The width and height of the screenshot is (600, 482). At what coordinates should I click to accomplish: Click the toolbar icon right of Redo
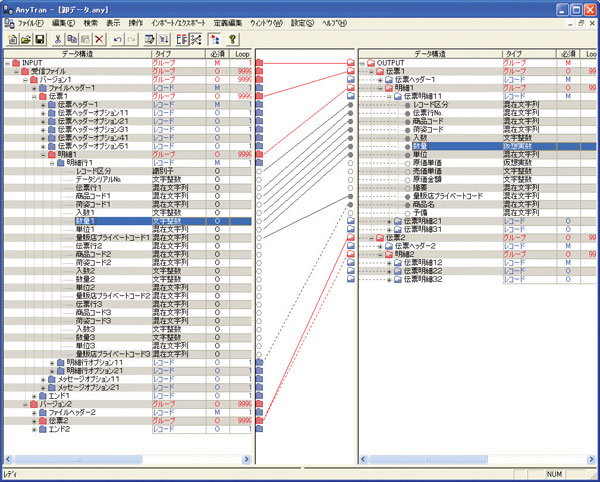pyautogui.click(x=150, y=39)
